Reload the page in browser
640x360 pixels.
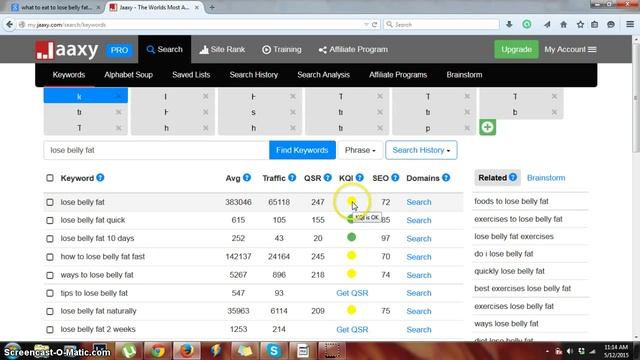pyautogui.click(x=374, y=24)
